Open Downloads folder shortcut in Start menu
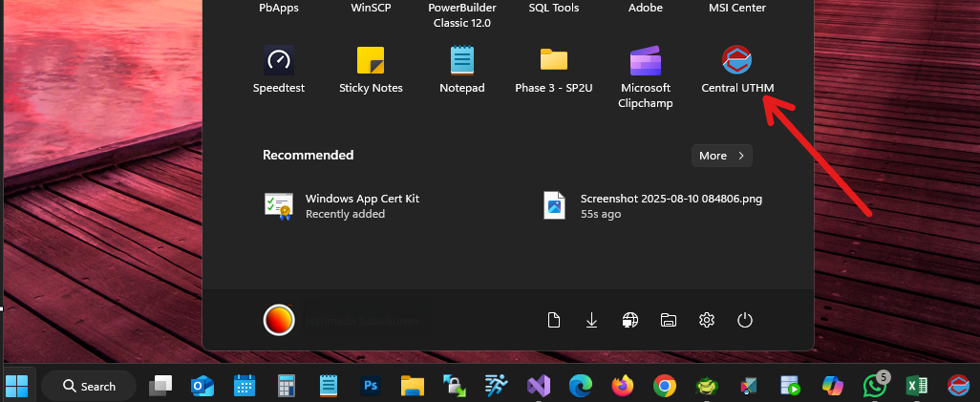 [x=591, y=320]
